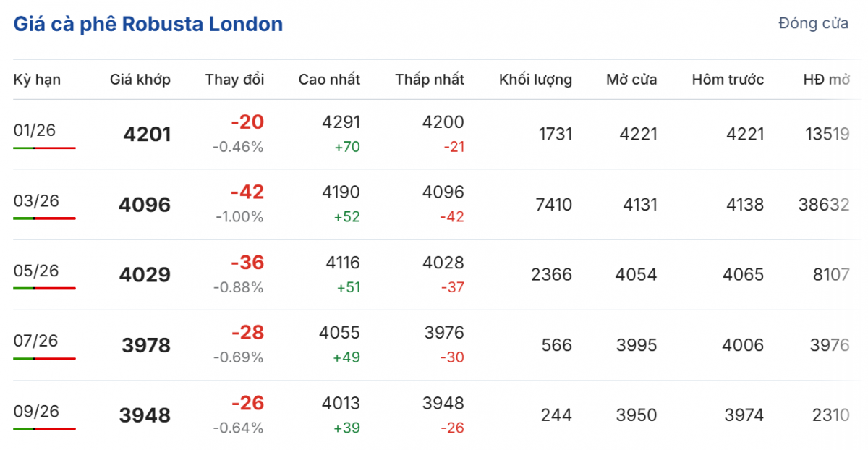This screenshot has height=450, width=868.
Task: Sort by the 'Giá khớp' column header
Action: coord(140,80)
